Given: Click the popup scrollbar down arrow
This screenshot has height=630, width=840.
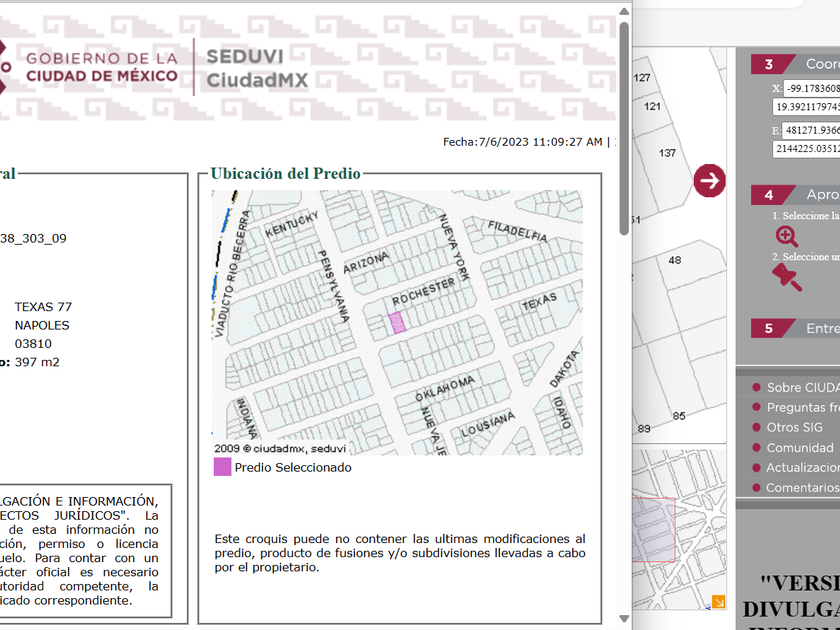Looking at the screenshot, I should [624, 619].
